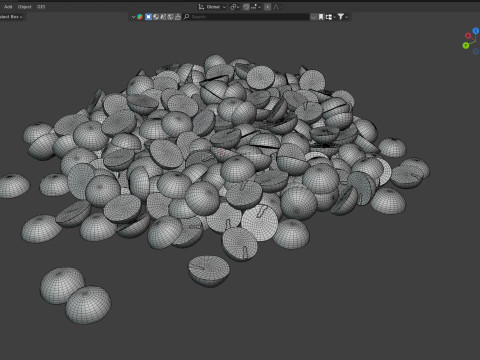
Task: Open the Select Box tool dropdown
Action: (11, 17)
